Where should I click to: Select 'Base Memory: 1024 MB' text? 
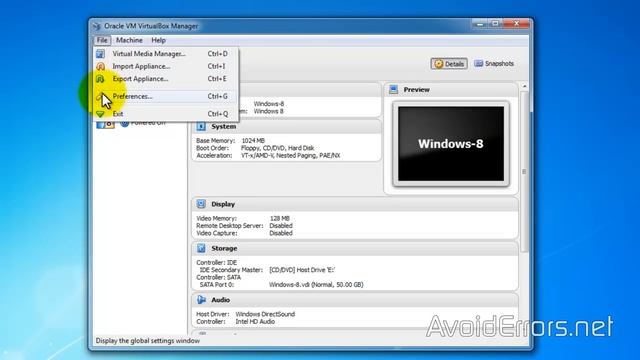point(230,140)
